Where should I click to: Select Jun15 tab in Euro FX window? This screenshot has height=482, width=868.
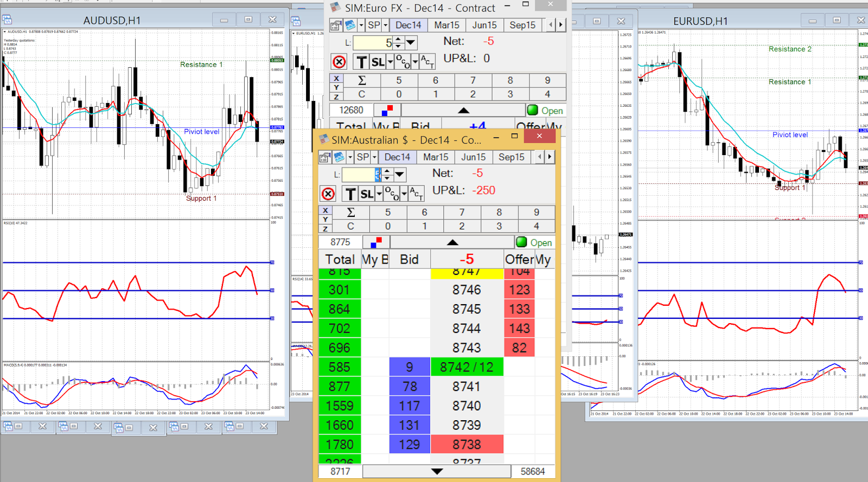484,25
